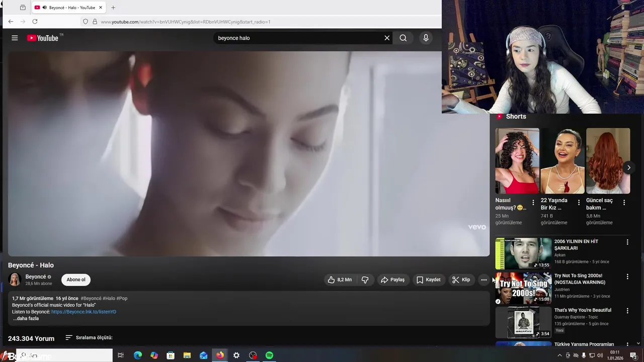Open options menu for 'Nasıııl olmuuş?' short
The image size is (644, 362).
point(533,203)
